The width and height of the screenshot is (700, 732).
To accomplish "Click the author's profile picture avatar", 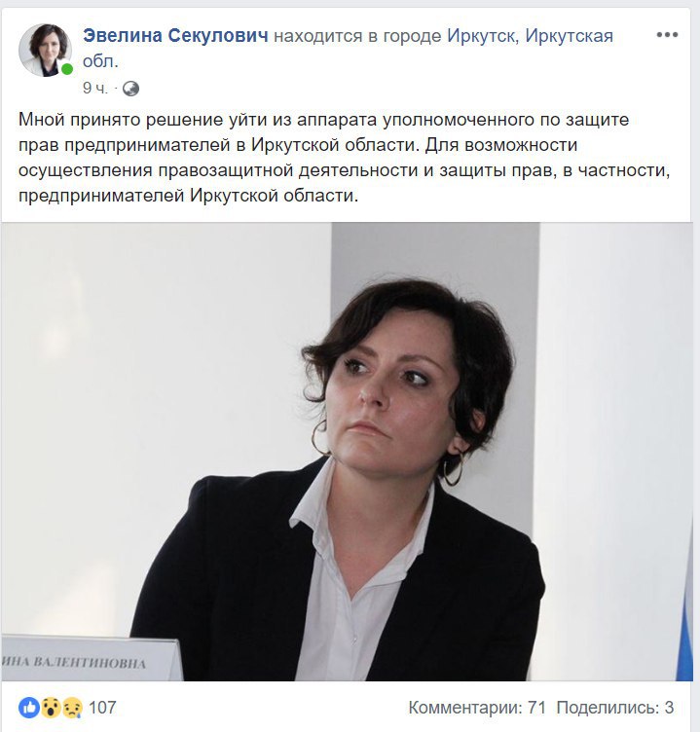I will (x=45, y=50).
